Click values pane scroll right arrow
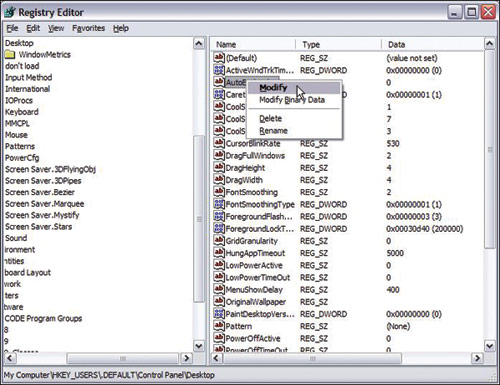 pos(478,358)
